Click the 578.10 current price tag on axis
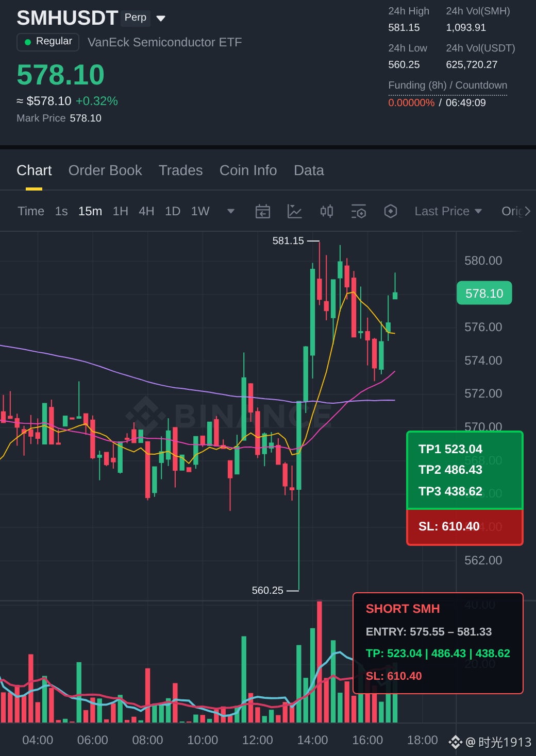Image resolution: width=536 pixels, height=756 pixels. point(484,293)
